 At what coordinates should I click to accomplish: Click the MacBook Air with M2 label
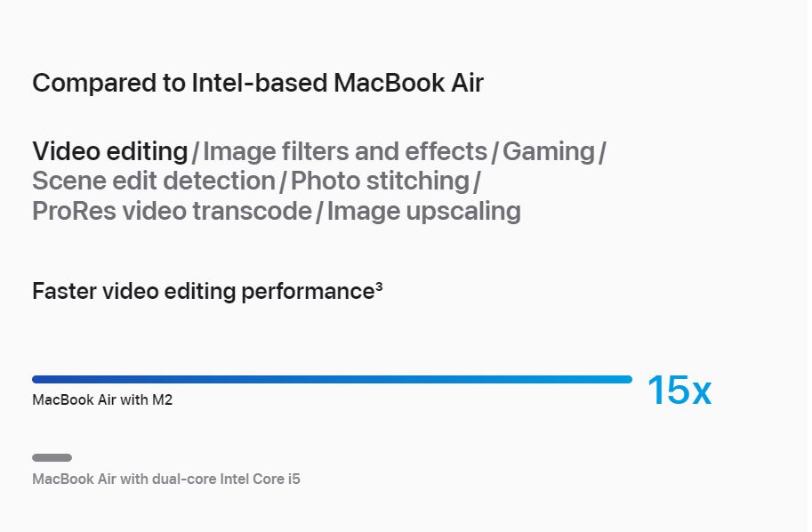102,400
